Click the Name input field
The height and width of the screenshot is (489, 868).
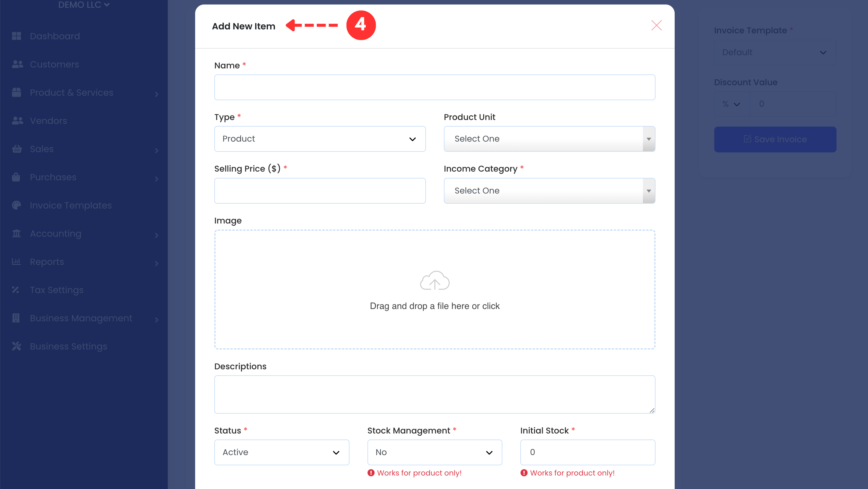click(x=434, y=87)
